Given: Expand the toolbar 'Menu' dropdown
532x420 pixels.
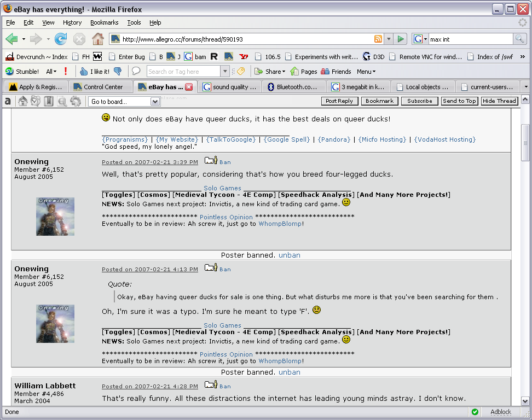Looking at the screenshot, I should [x=366, y=71].
